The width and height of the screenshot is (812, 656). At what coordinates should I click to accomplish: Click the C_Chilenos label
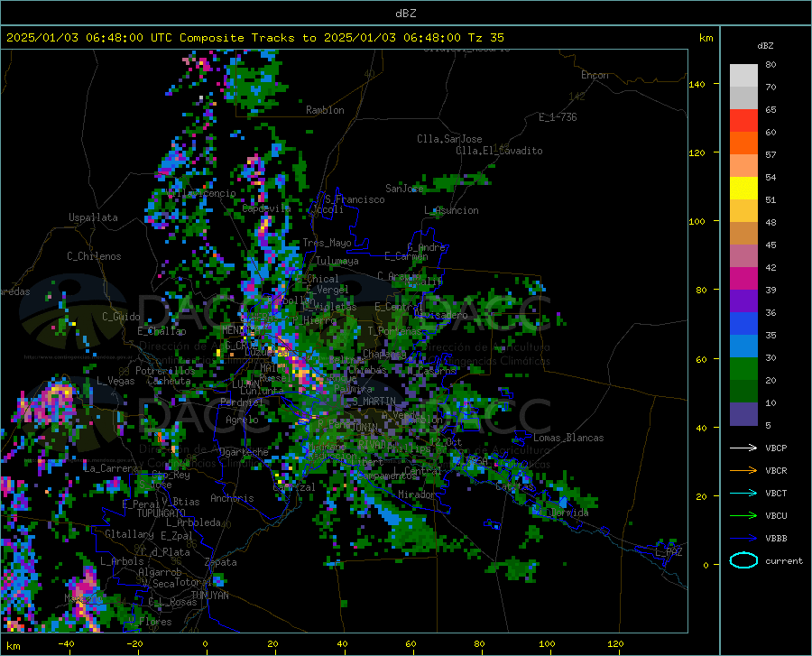coord(94,256)
